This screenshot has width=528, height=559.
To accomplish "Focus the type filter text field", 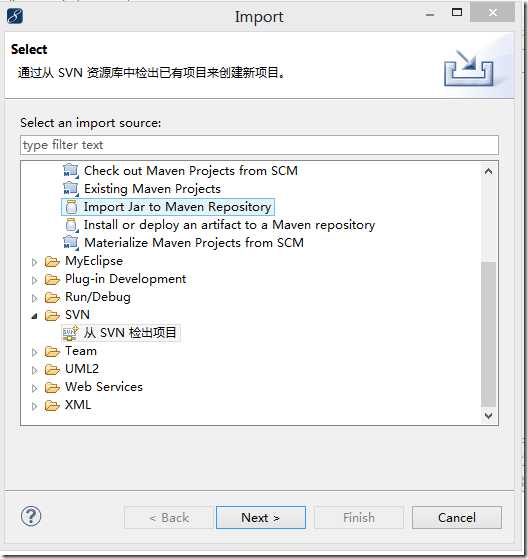I will [259, 145].
